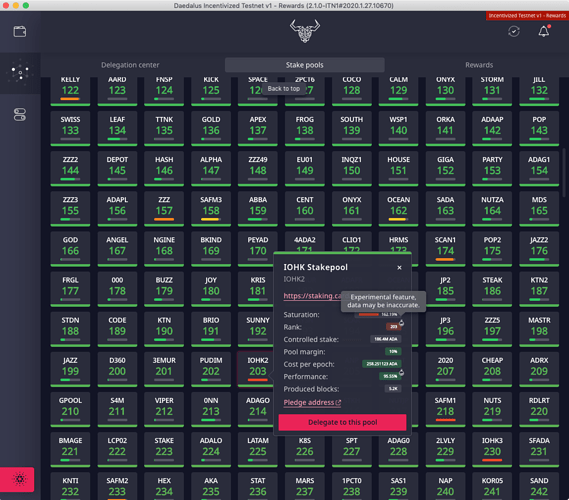The image size is (569, 500).
Task: Select the POP 143 stake pool
Action: [x=539, y=129]
